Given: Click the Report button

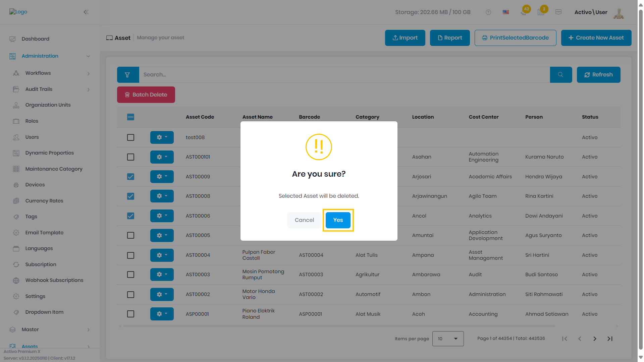Looking at the screenshot, I should point(450,38).
